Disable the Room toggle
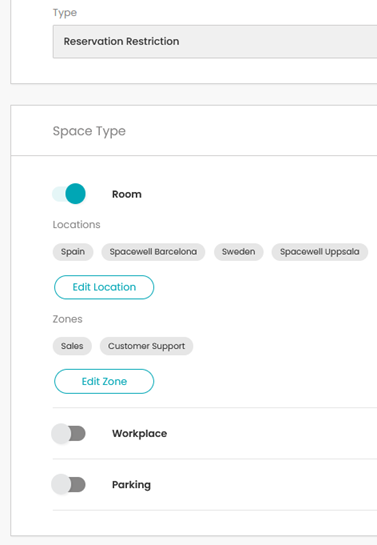Screen dimensions: 377x545 click(69, 194)
